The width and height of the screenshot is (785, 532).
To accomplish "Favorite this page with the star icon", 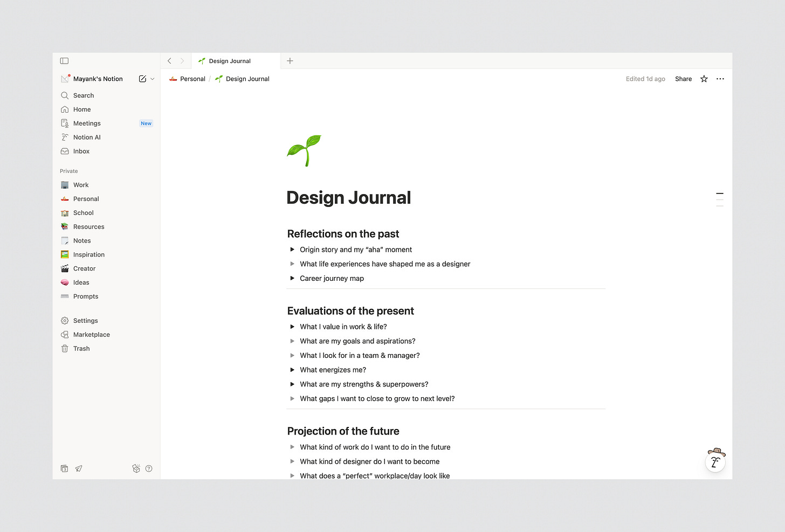I will point(704,79).
